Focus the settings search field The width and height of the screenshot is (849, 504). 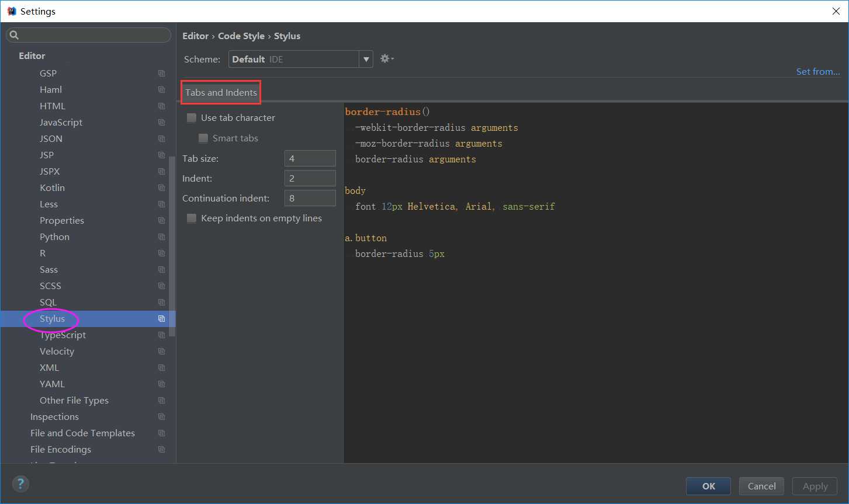coord(88,35)
